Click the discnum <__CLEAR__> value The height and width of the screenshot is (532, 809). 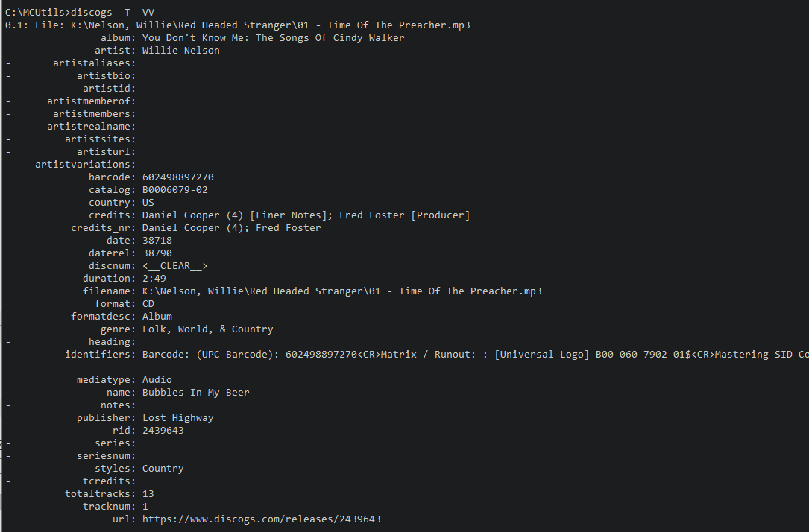click(175, 266)
